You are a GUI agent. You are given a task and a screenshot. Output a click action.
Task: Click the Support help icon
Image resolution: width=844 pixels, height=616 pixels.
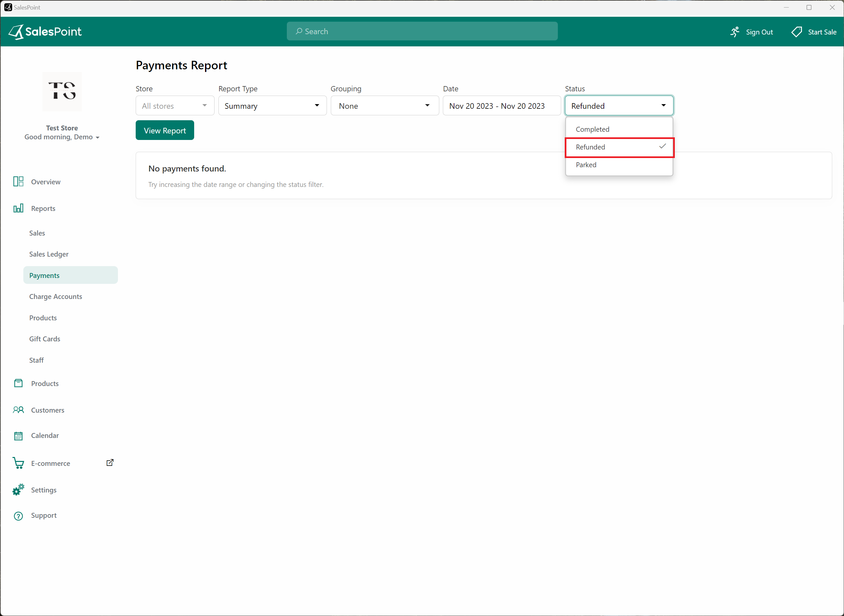18,516
